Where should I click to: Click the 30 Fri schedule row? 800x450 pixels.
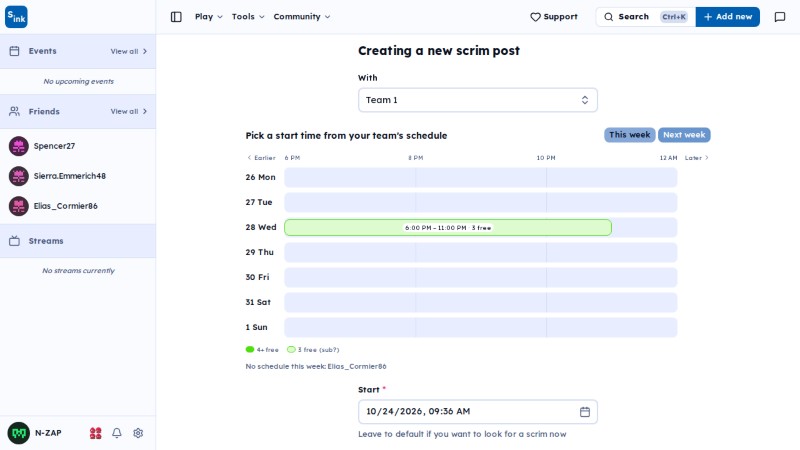point(481,278)
